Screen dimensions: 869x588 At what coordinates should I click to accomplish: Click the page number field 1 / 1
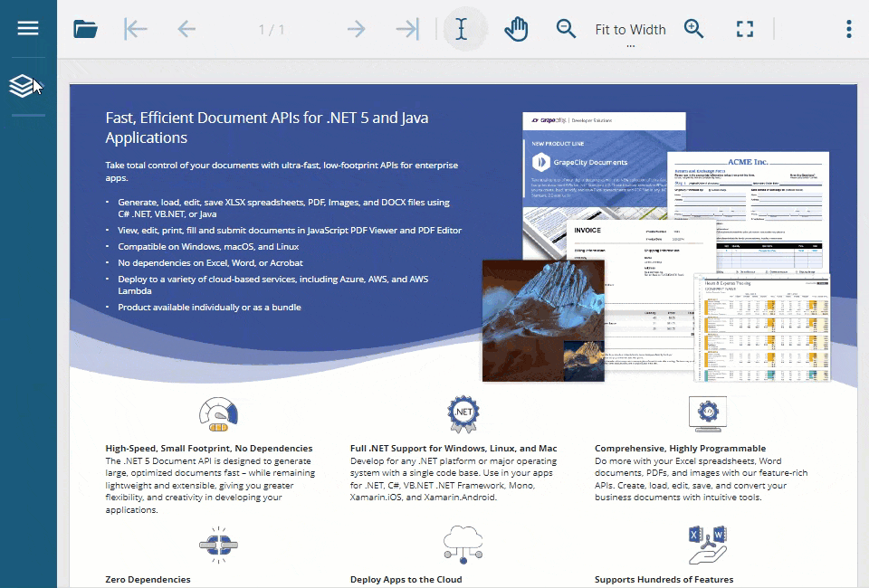(272, 29)
